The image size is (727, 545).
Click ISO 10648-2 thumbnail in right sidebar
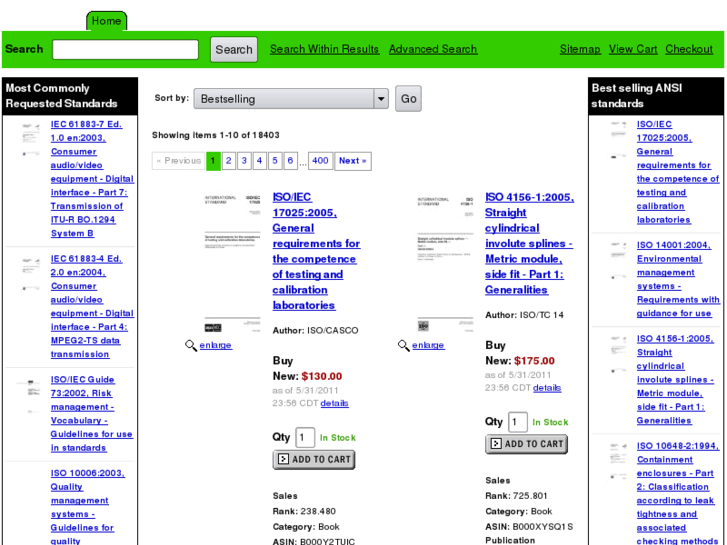[619, 461]
